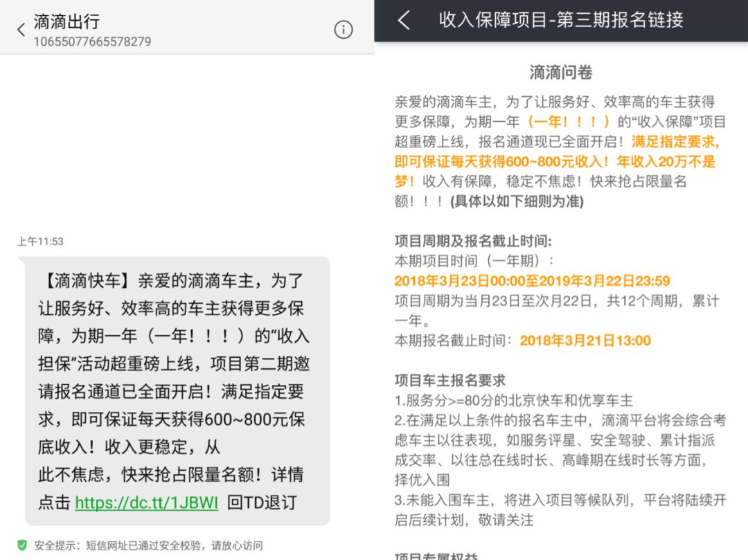
Task: Tap requirement 1.服务分>=80分 line
Action: click(514, 400)
